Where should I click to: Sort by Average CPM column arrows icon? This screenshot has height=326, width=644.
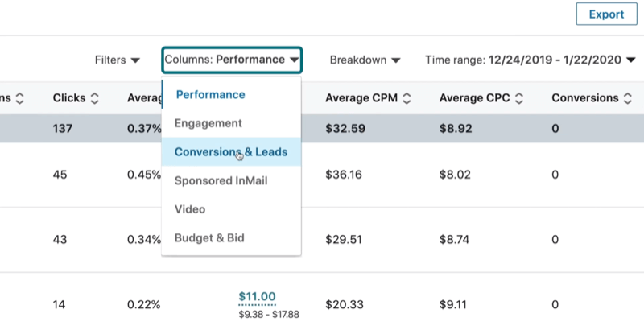tap(407, 98)
